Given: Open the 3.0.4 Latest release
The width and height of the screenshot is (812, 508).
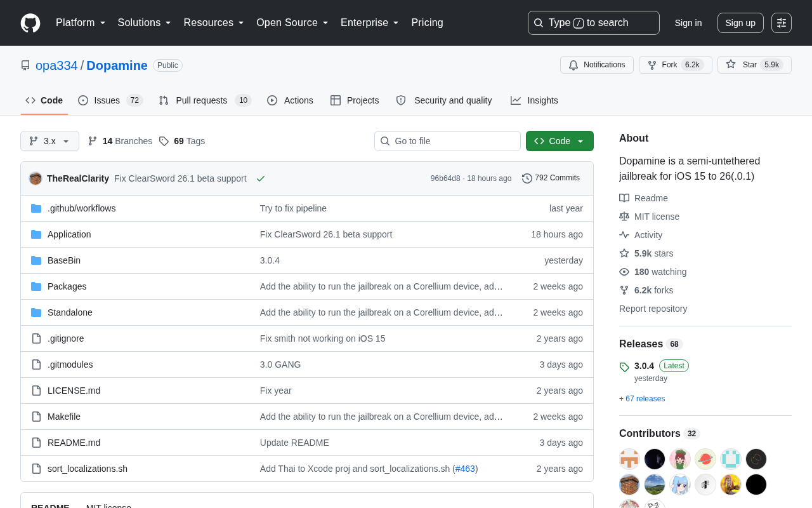Looking at the screenshot, I should pos(654,366).
